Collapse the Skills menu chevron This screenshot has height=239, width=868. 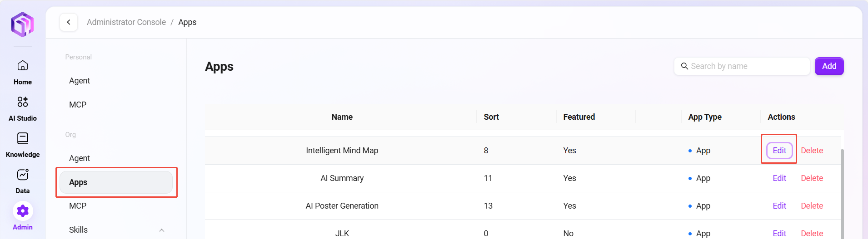coord(162,230)
